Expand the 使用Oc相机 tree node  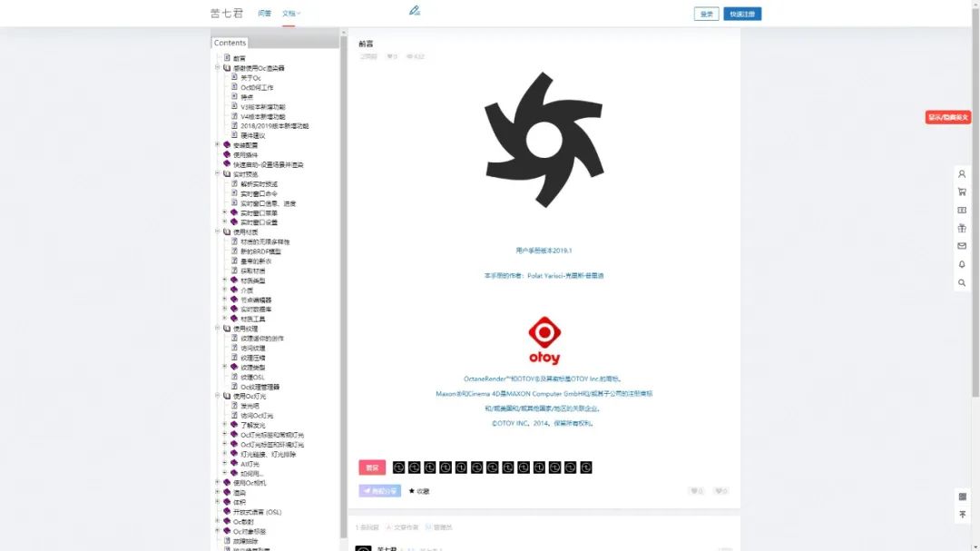pyautogui.click(x=218, y=482)
